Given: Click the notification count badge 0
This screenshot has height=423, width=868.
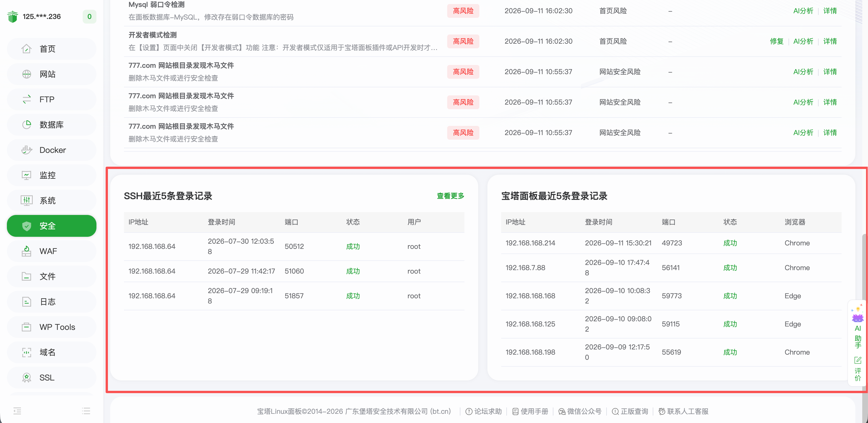Looking at the screenshot, I should pos(89,17).
